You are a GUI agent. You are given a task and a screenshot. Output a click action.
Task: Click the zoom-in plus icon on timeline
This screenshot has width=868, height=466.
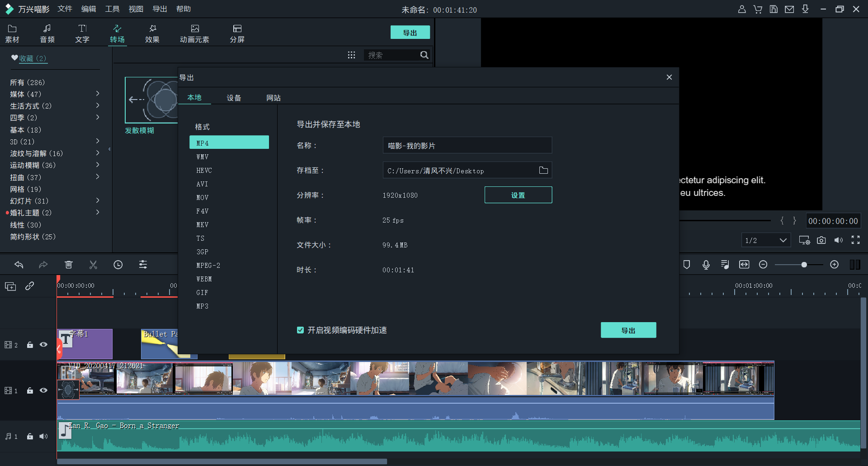835,265
